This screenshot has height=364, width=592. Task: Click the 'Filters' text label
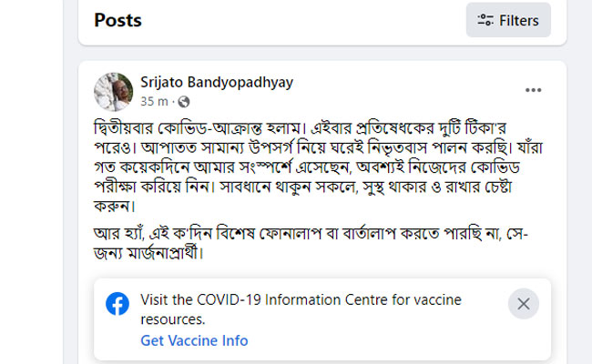pos(518,20)
